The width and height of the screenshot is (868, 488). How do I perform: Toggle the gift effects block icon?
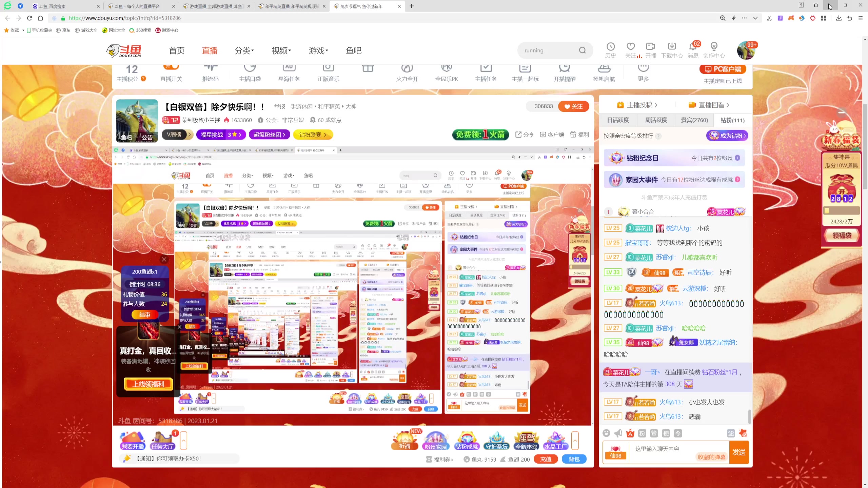click(x=743, y=433)
